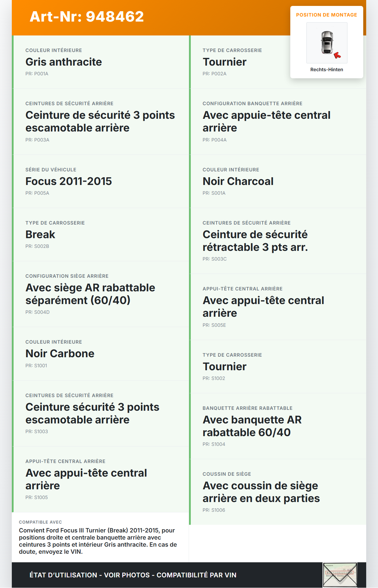Click the top-view car mounting position image

(x=327, y=43)
